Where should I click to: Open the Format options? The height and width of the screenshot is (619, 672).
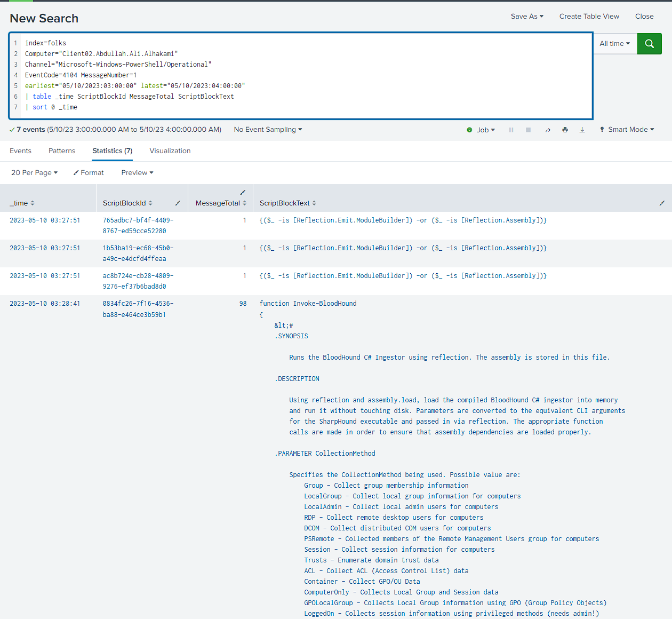point(89,173)
